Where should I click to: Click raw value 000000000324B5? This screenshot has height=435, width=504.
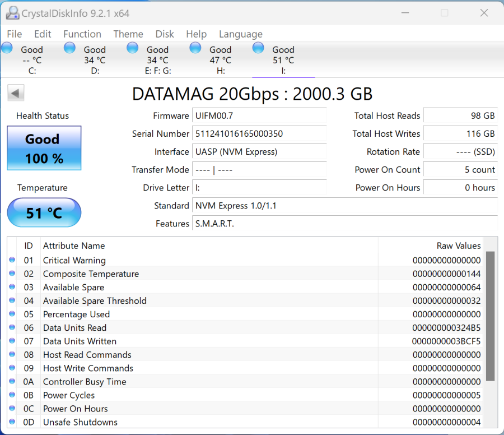(446, 328)
